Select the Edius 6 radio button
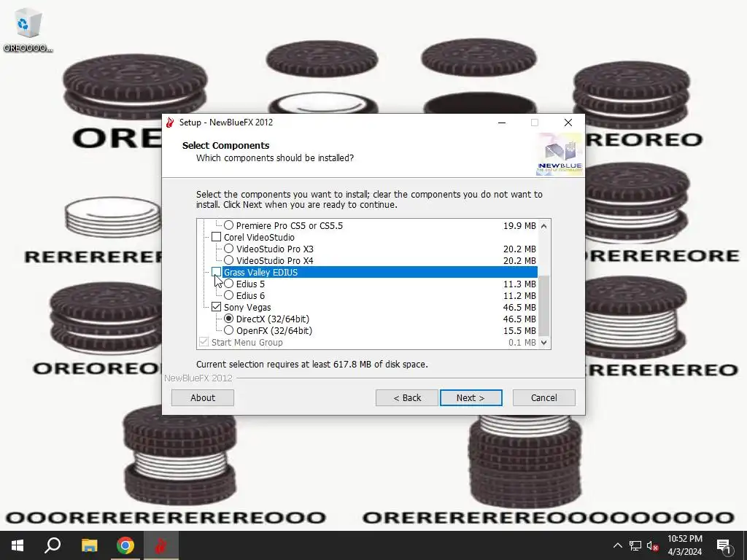 click(228, 295)
